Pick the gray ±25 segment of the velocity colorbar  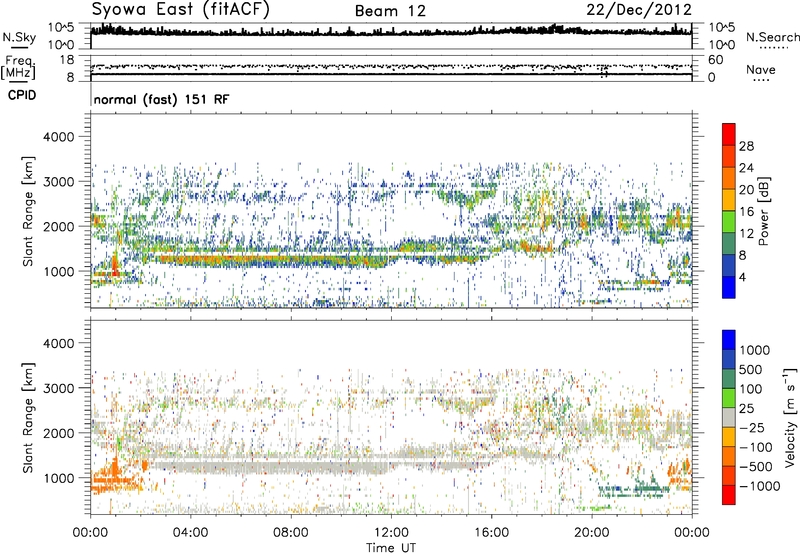pos(729,417)
